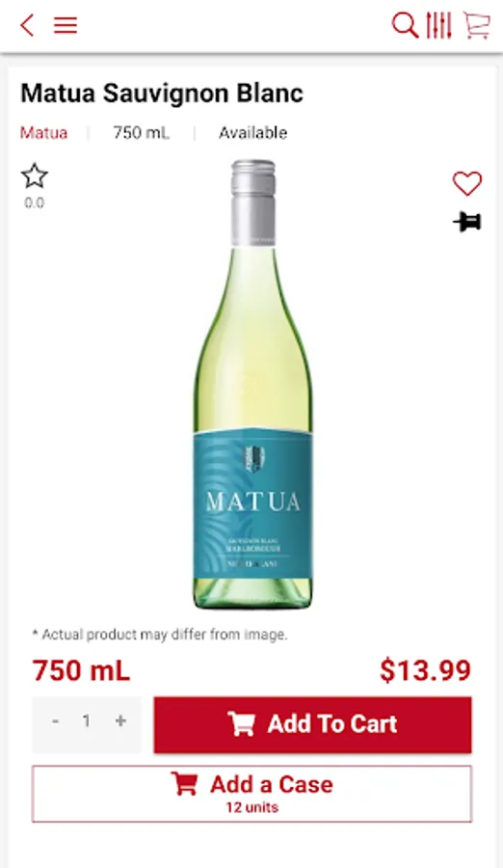Tap the star rating icon
The height and width of the screenshot is (868, 503).
(x=35, y=176)
